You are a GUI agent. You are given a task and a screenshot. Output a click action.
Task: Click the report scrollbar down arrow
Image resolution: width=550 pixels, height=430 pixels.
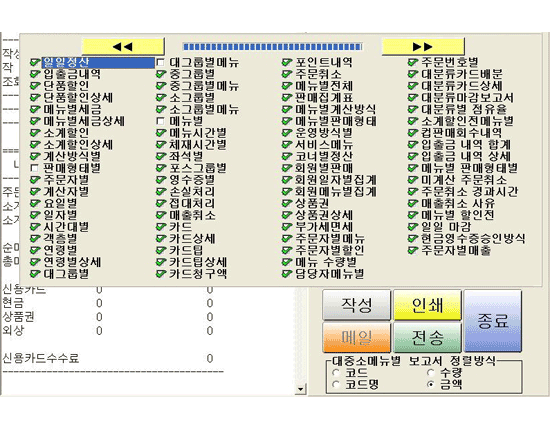tap(301, 389)
